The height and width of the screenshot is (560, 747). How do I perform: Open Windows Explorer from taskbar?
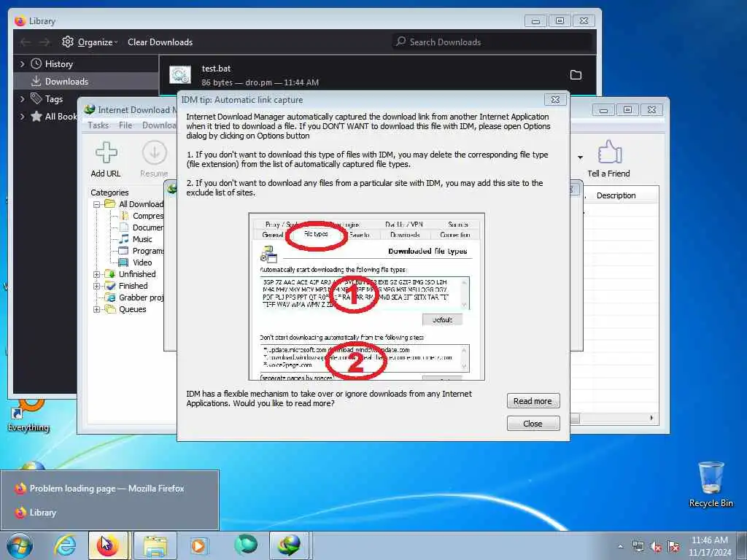(x=155, y=545)
